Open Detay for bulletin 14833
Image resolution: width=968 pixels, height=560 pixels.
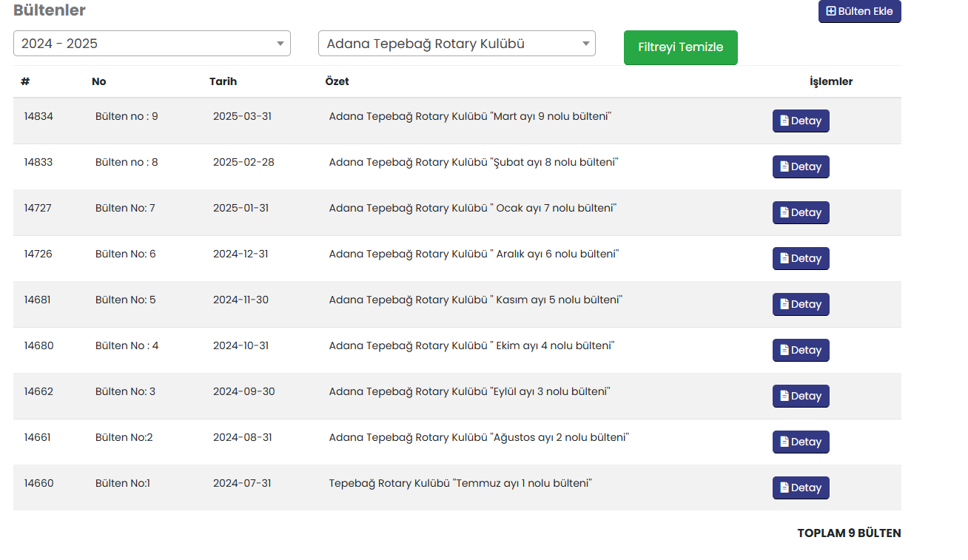tap(801, 166)
